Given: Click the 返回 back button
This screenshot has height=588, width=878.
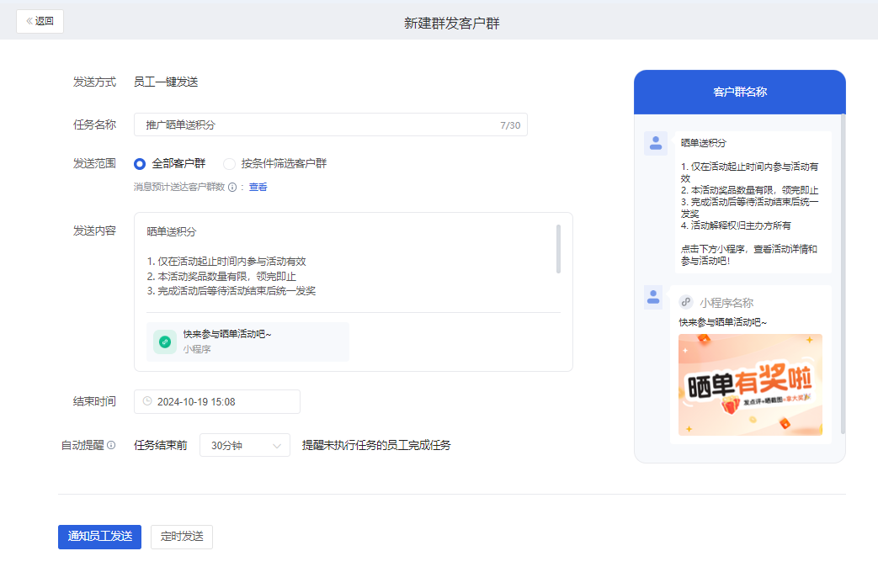Looking at the screenshot, I should [x=40, y=21].
